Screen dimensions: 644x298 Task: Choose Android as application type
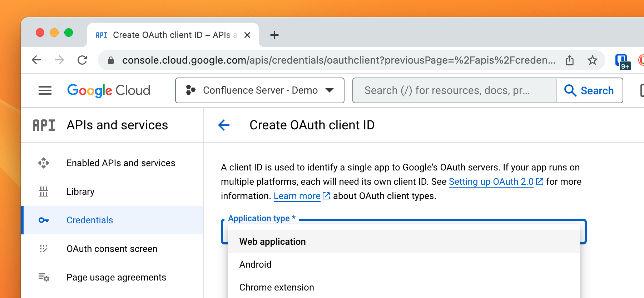point(255,264)
